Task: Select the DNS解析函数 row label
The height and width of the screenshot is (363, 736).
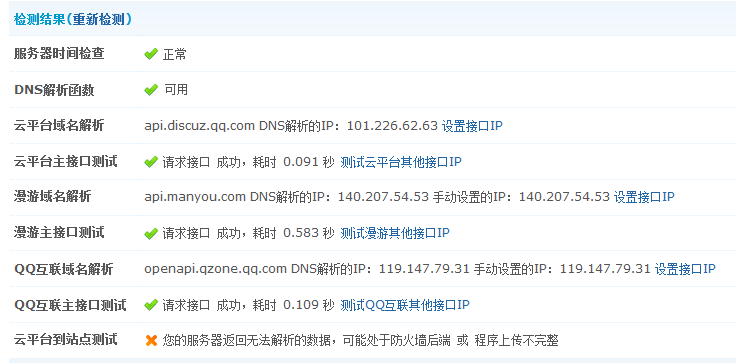Action: (54, 90)
